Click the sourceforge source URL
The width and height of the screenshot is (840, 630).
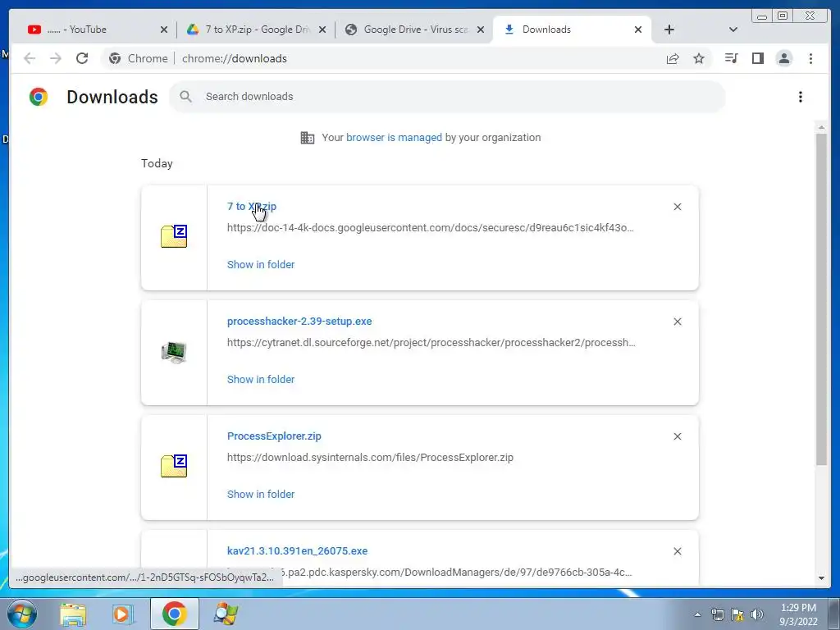(x=431, y=343)
